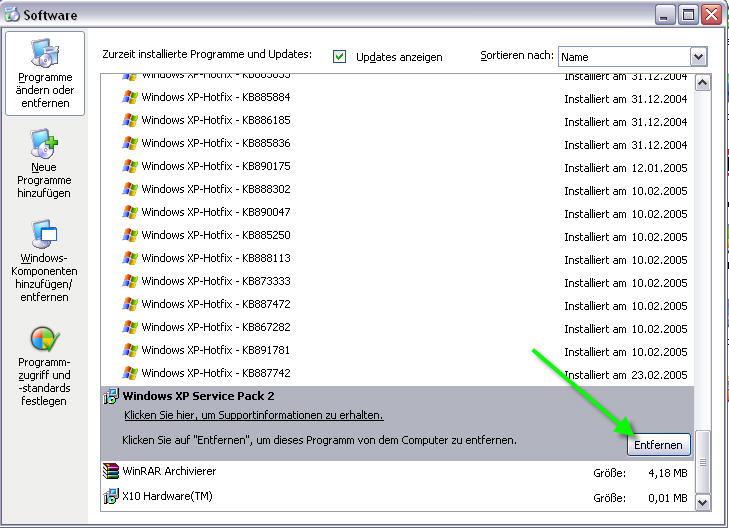Select Windows XP-Hotfix - KB887472 entry

point(398,304)
